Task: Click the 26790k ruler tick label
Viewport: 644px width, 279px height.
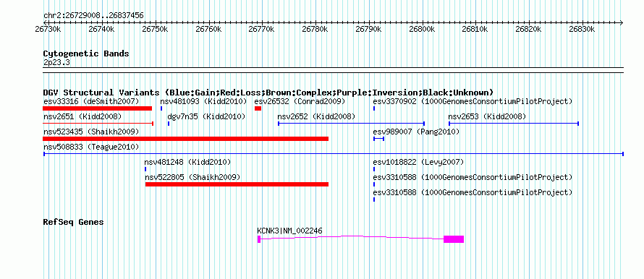Action: [369, 29]
